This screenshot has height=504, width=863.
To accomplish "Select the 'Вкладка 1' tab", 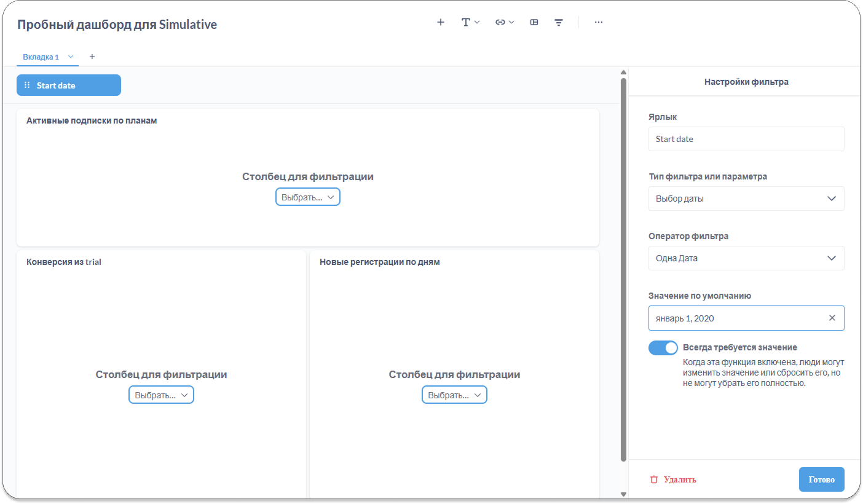I will pos(41,57).
